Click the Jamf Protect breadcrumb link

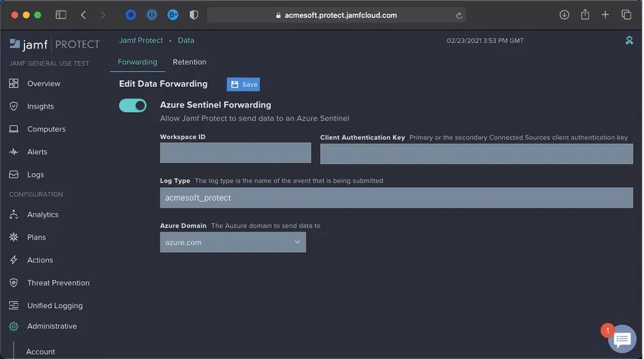(x=141, y=40)
